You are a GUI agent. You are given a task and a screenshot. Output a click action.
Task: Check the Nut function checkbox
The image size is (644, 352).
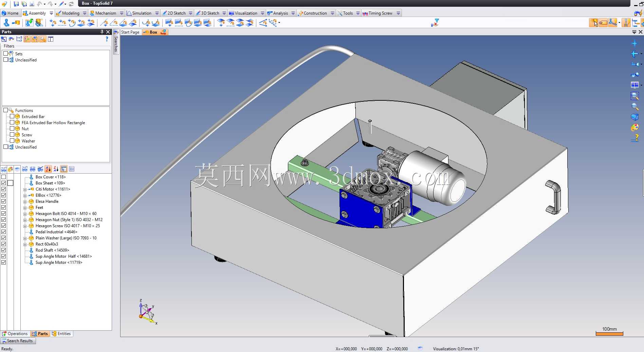(x=12, y=129)
